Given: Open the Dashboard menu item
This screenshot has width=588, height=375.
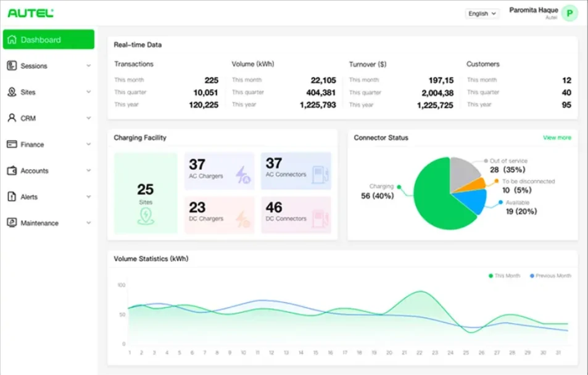Looking at the screenshot, I should [x=48, y=40].
